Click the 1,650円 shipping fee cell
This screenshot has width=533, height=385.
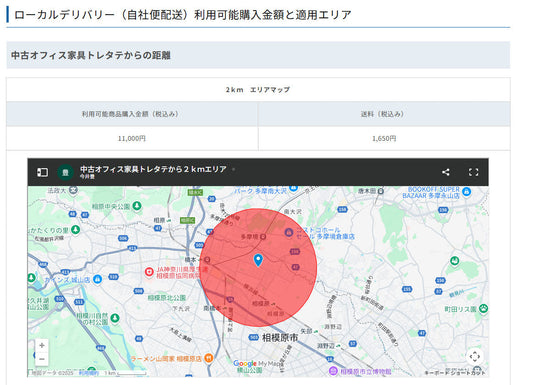tap(384, 138)
